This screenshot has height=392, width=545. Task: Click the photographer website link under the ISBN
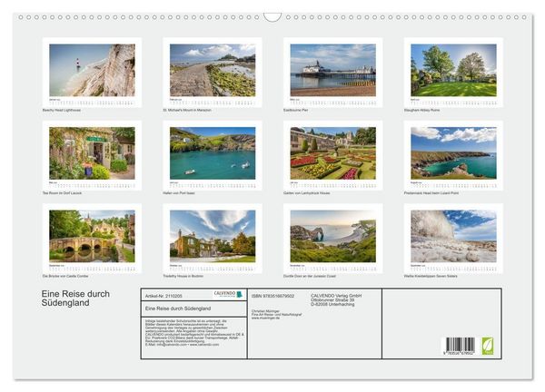pyautogui.click(x=265, y=318)
